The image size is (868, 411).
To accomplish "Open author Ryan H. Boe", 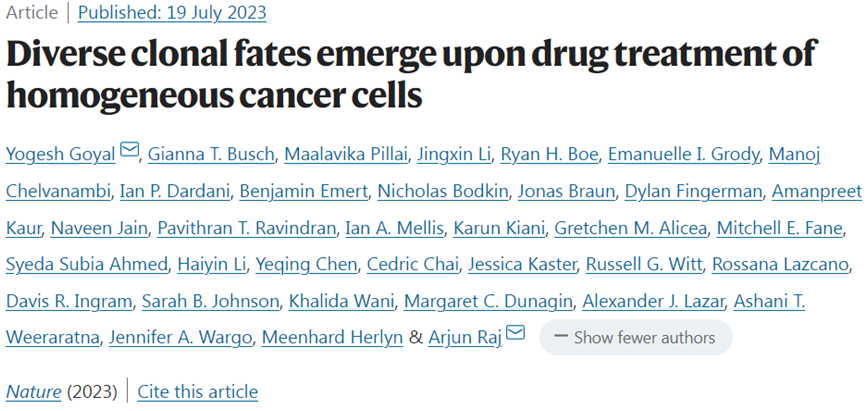I will point(549,155).
